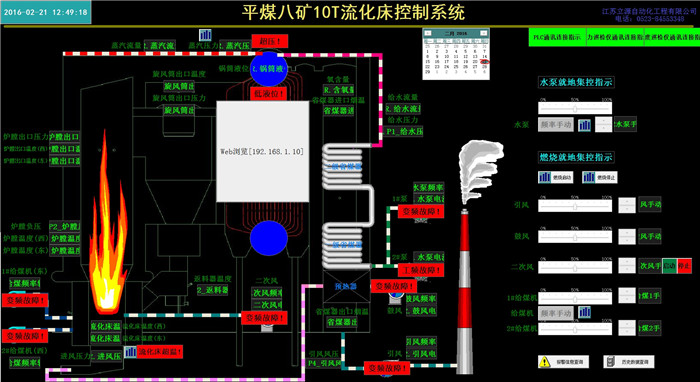
Task: Click the 燃烧启动 chart button
Action: coord(556,177)
